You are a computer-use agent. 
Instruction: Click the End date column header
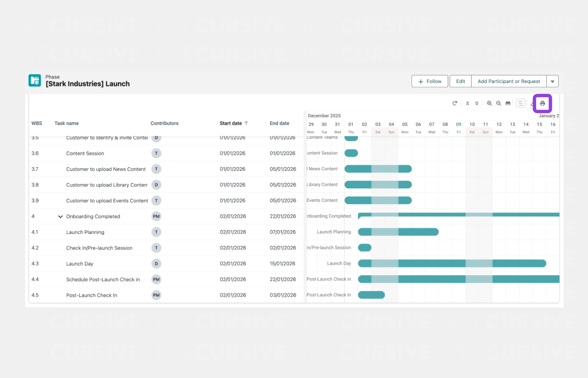point(279,123)
